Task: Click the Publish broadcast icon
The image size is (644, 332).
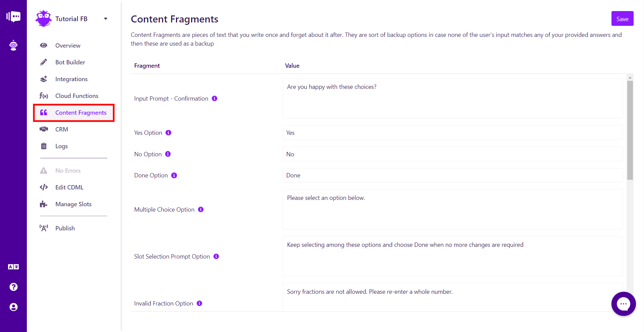Action: 44,228
